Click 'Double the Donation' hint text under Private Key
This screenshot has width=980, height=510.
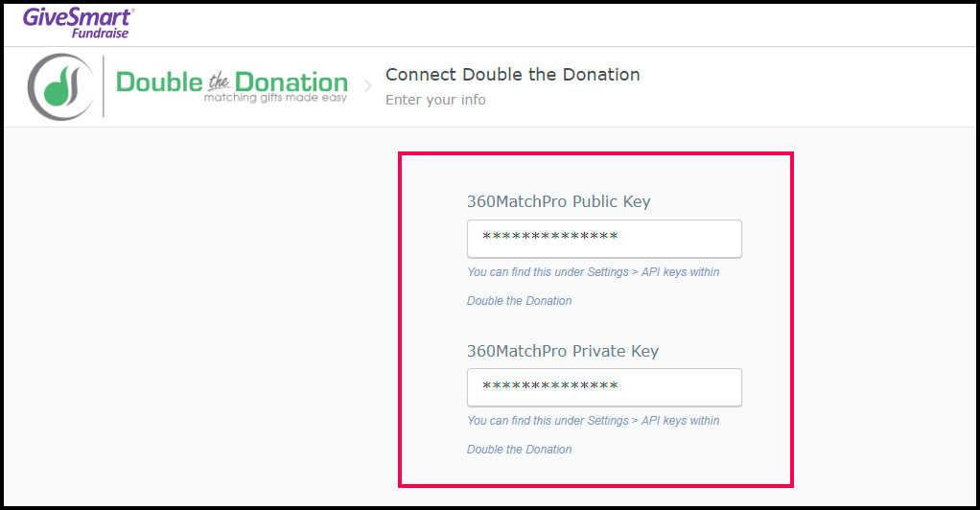(519, 450)
